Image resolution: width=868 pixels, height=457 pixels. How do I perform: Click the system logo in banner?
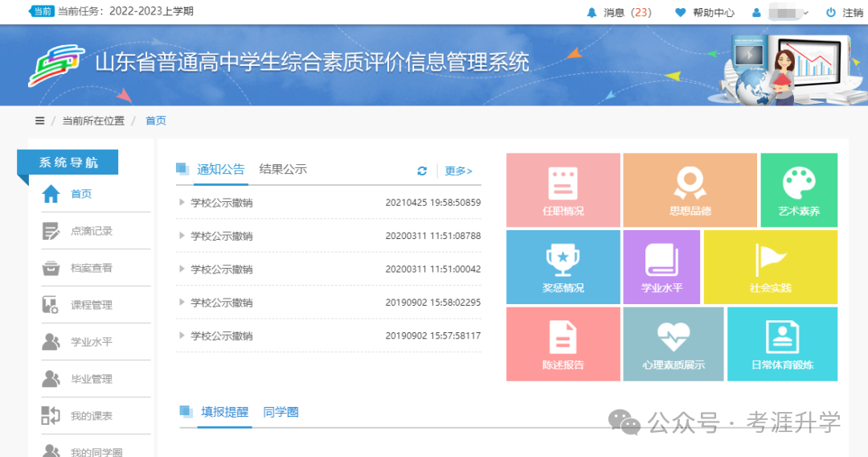56,65
